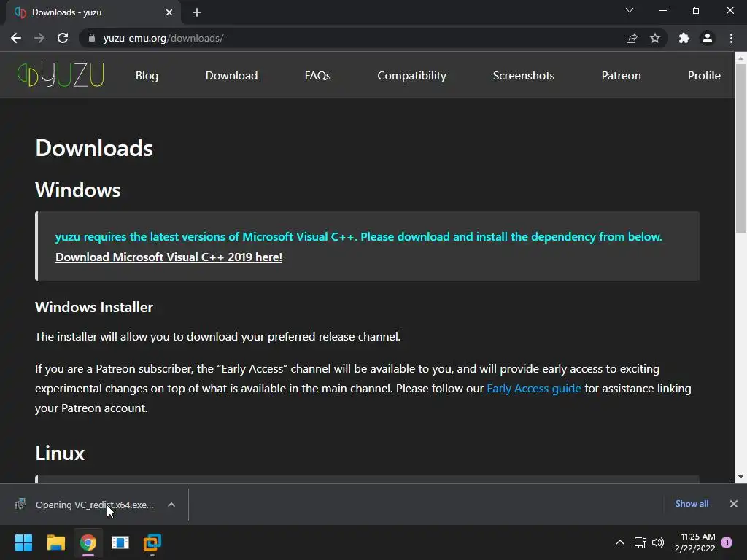Open Chrome's three-dot menu
Image resolution: width=747 pixels, height=560 pixels.
tap(731, 38)
